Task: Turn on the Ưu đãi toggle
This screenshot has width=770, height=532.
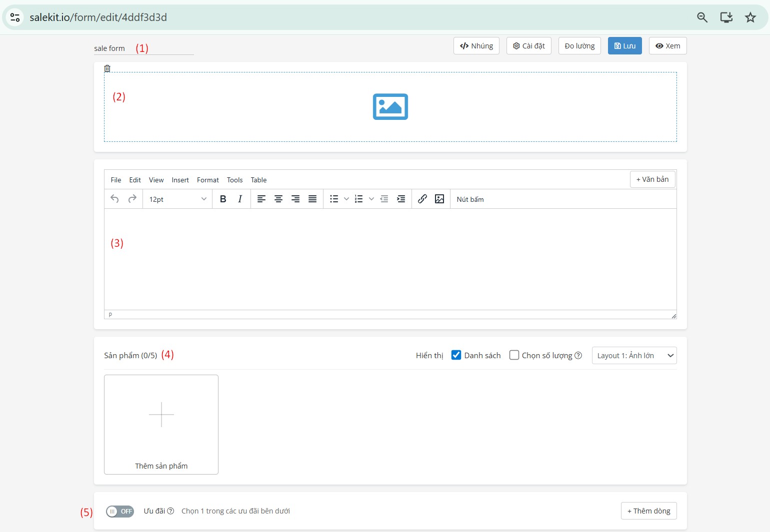Action: (x=120, y=511)
